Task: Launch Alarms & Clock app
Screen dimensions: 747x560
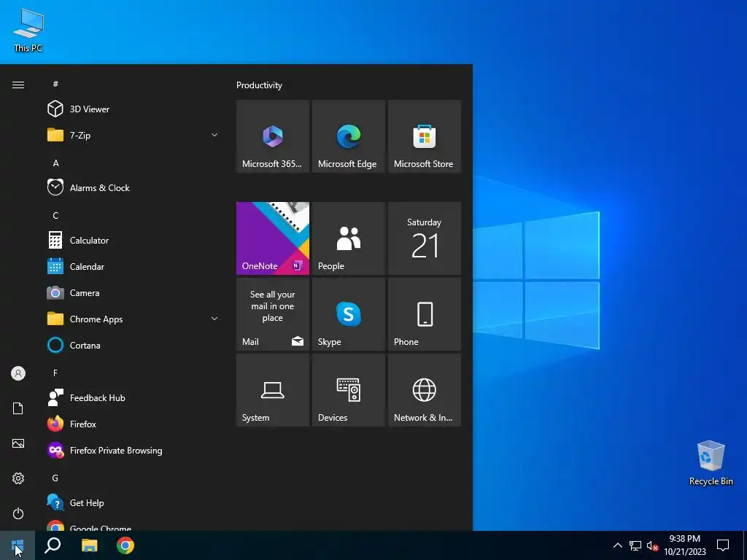Action: point(133,187)
